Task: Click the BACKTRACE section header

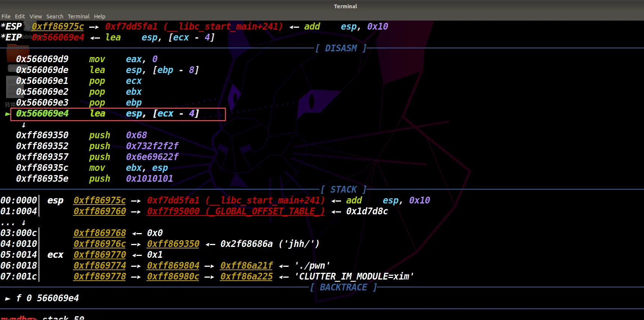Action: point(343,287)
